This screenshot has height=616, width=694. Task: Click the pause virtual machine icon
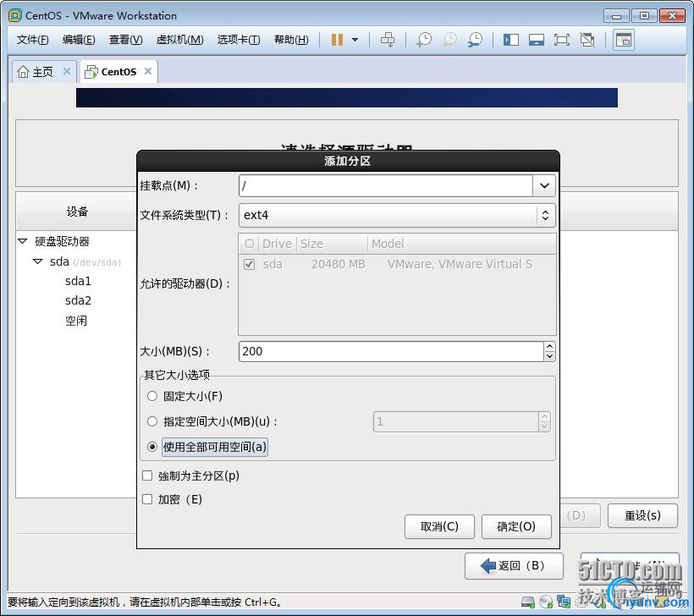click(337, 40)
